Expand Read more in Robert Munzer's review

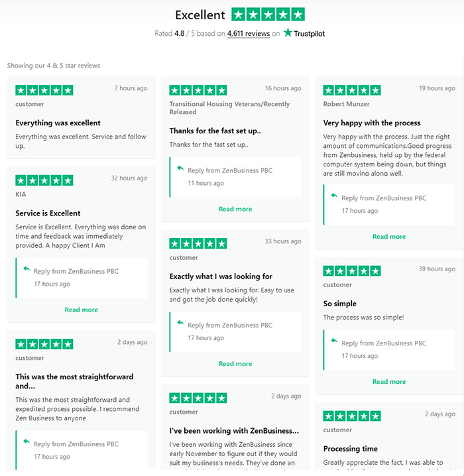coord(389,237)
